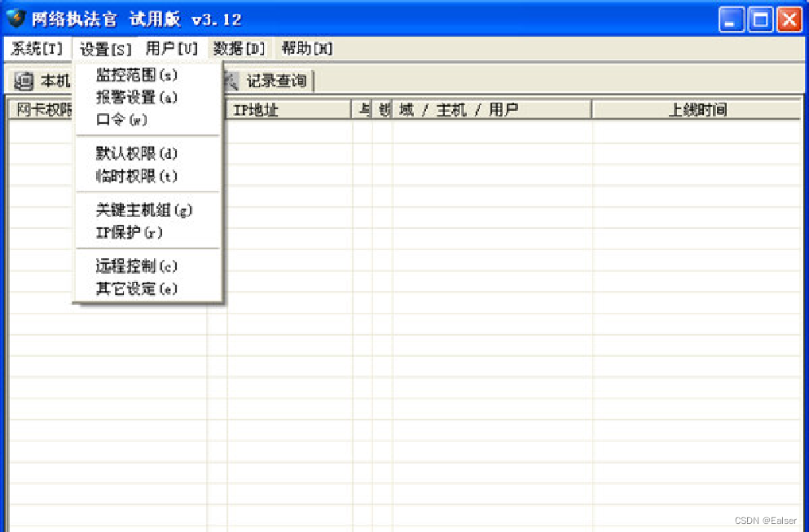Sort by IP地址 column header
Viewport: 809px width, 532px height.
point(288,109)
